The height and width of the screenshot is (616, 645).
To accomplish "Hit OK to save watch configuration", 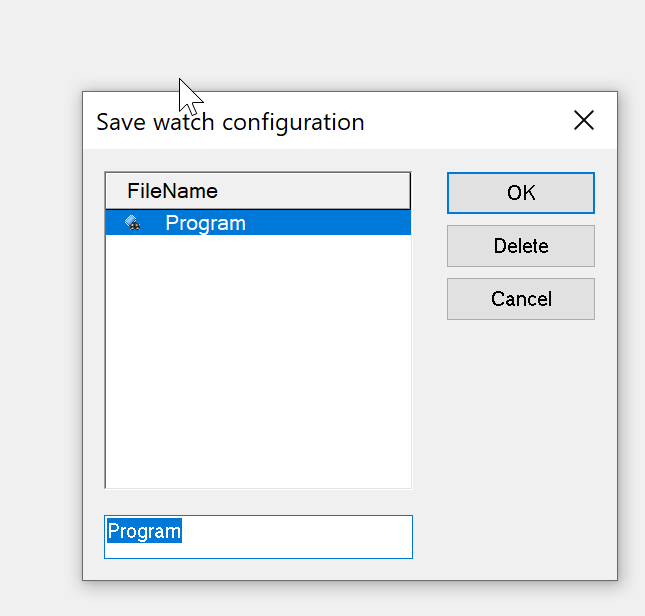I will pos(521,193).
